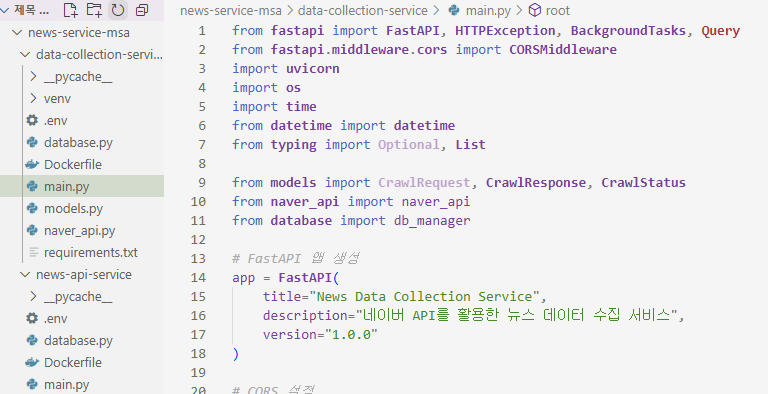768x394 pixels.
Task: Click the closing parenthesis on line 18
Action: click(236, 354)
